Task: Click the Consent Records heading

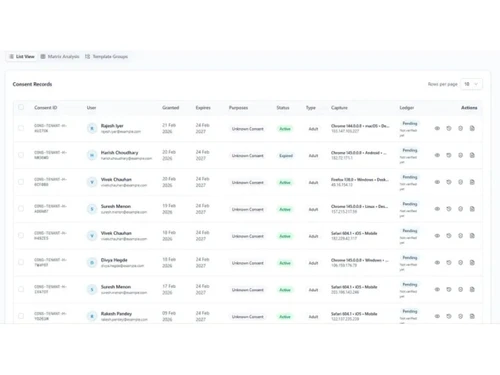Action: coord(32,84)
